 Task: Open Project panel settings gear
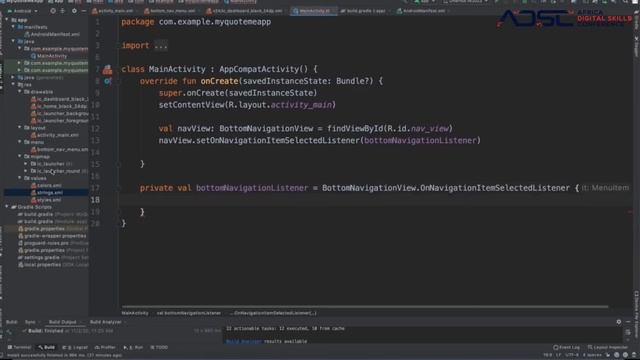click(x=74, y=11)
